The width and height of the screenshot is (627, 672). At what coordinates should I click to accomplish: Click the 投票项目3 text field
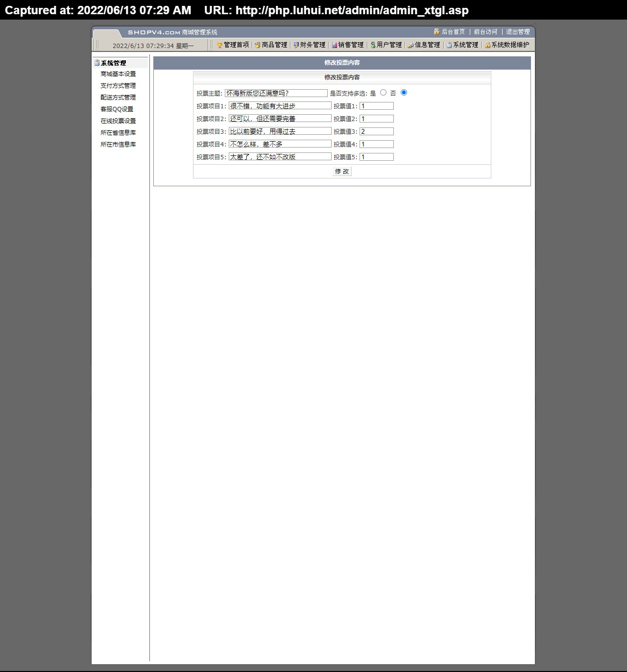[280, 131]
